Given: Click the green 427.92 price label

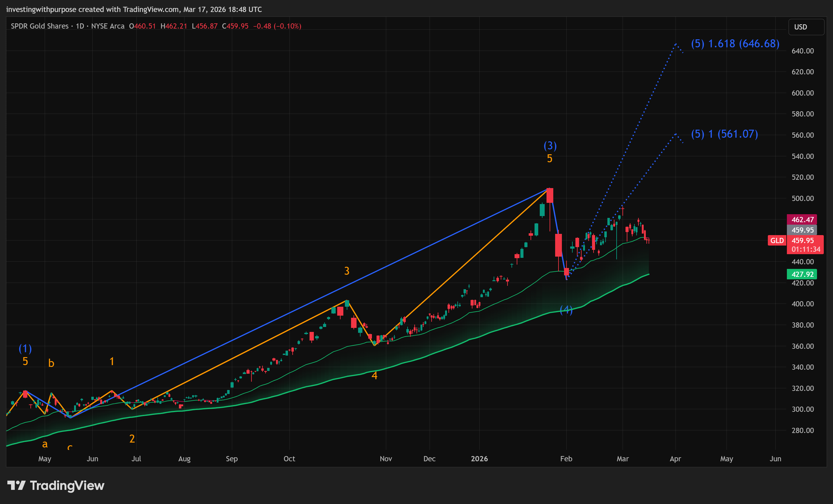Looking at the screenshot, I should (x=802, y=274).
